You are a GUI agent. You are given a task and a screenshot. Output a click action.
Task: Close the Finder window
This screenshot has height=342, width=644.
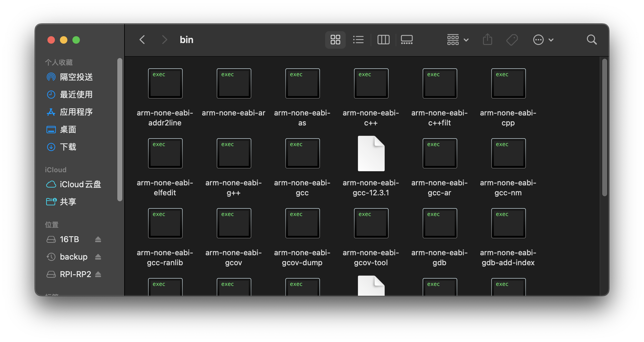click(x=51, y=40)
